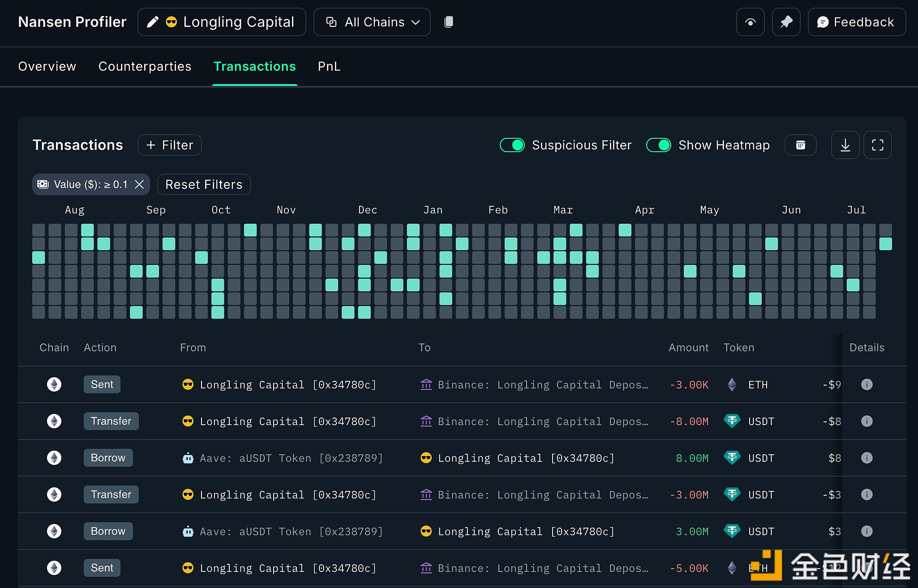Open details info icon for ETH Sent row

[867, 384]
